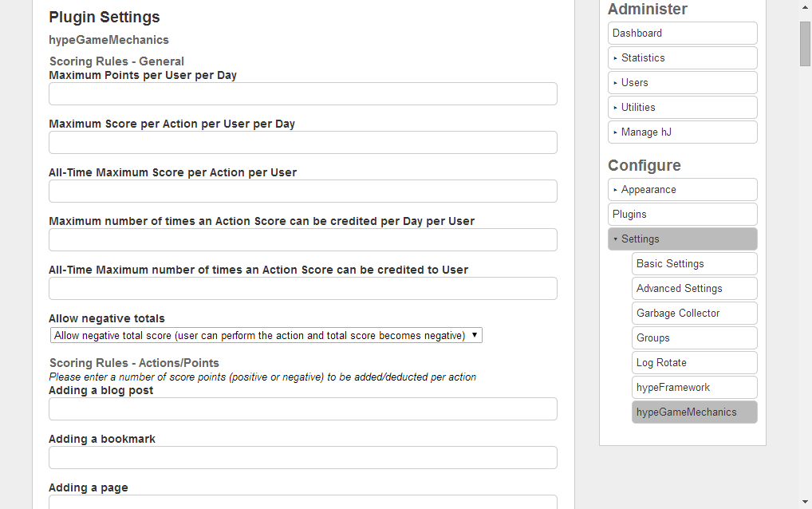The height and width of the screenshot is (509, 812).
Task: Focus the Adding a blog post field
Action: tap(302, 409)
